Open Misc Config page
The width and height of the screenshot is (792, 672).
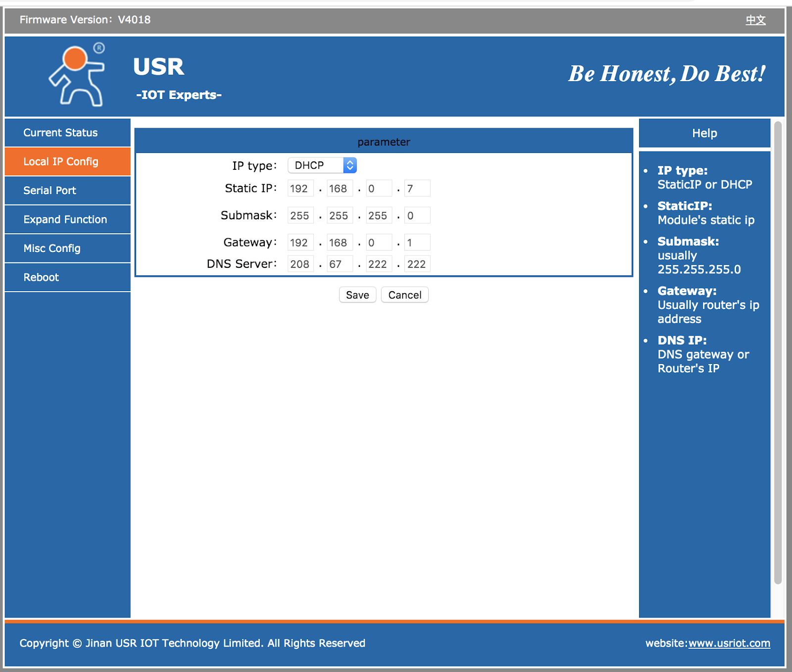point(67,249)
